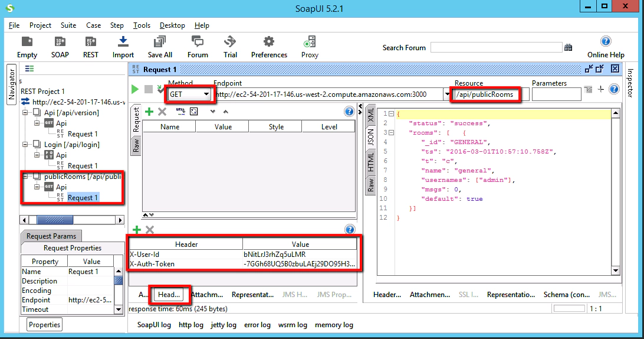Open the SoapUI log

154,325
